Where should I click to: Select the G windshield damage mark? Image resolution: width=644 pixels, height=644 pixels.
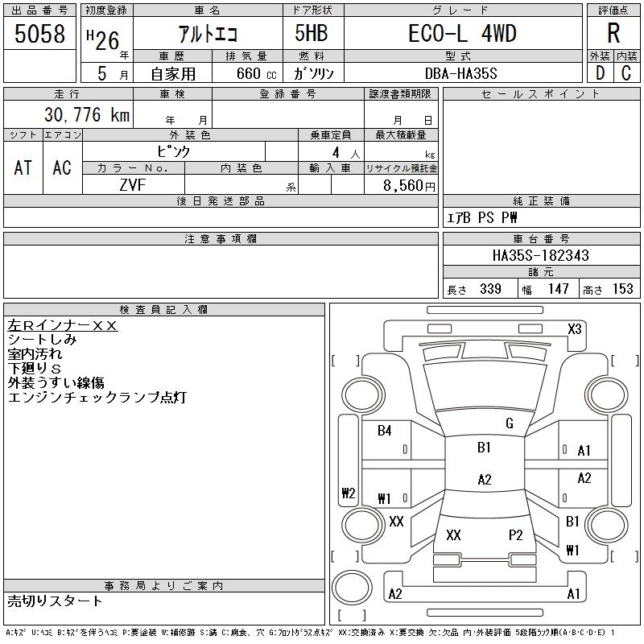510,423
